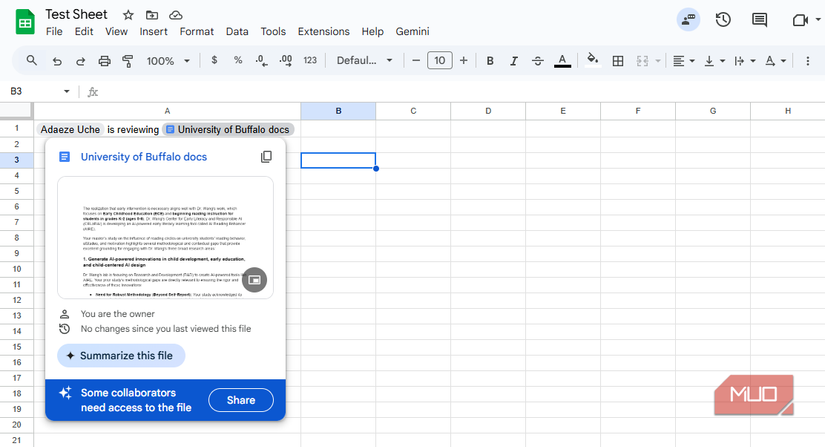This screenshot has height=447, width=825.
Task: Click the Test Sheet title
Action: [x=76, y=15]
